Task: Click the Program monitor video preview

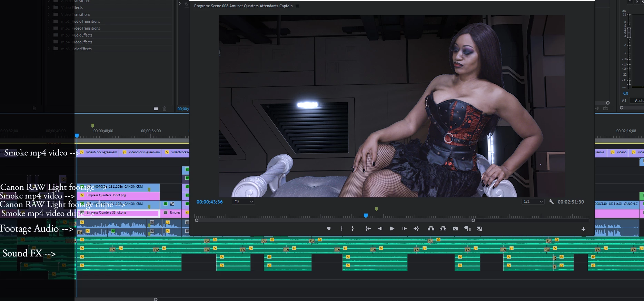Action: (392, 106)
